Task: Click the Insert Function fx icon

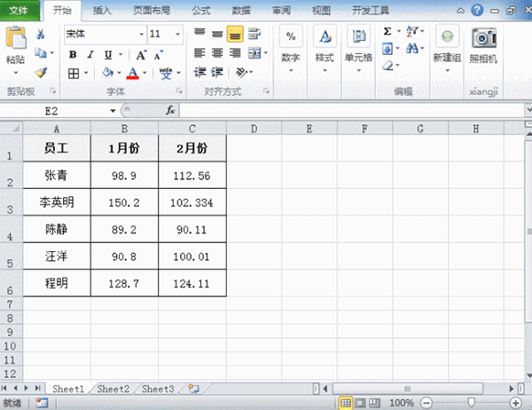Action: coord(169,110)
